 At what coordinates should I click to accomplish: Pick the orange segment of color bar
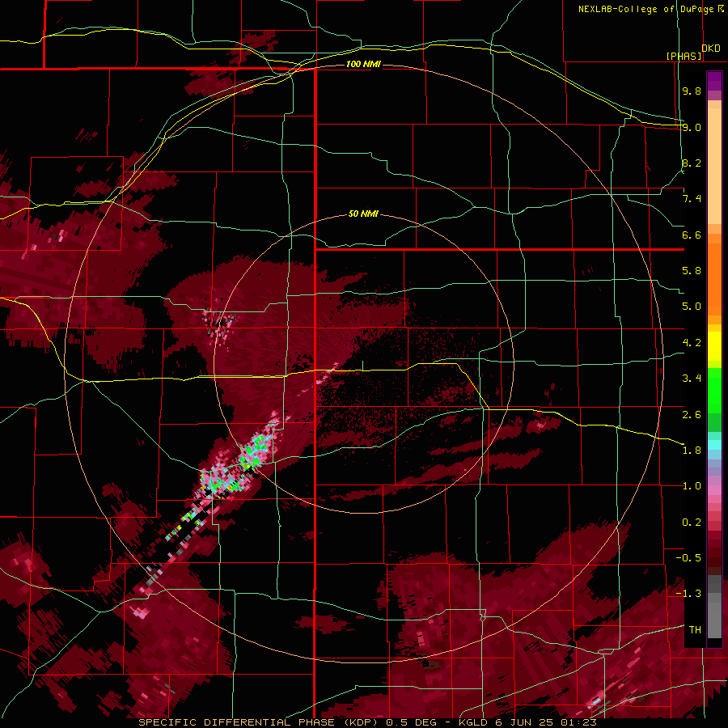tap(714, 274)
